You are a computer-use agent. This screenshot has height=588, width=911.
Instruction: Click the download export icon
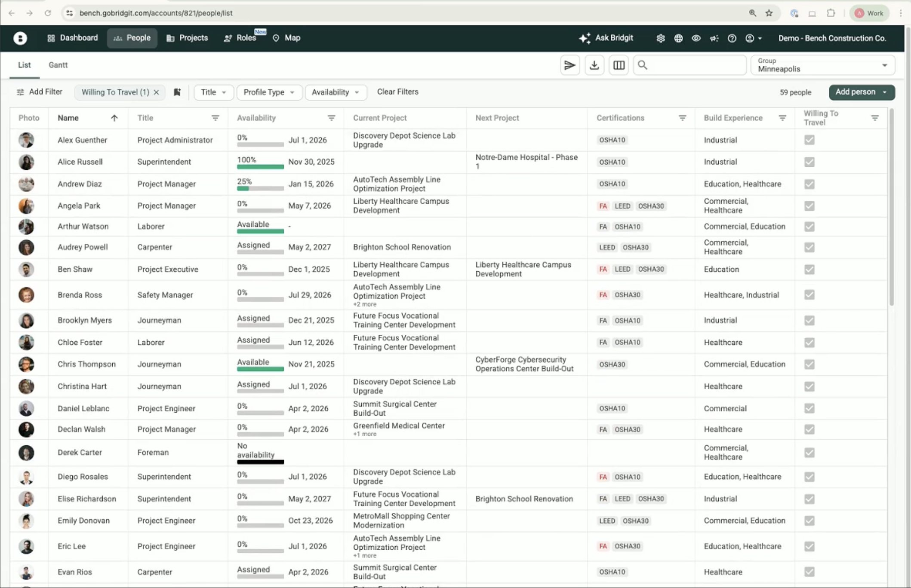tap(594, 65)
